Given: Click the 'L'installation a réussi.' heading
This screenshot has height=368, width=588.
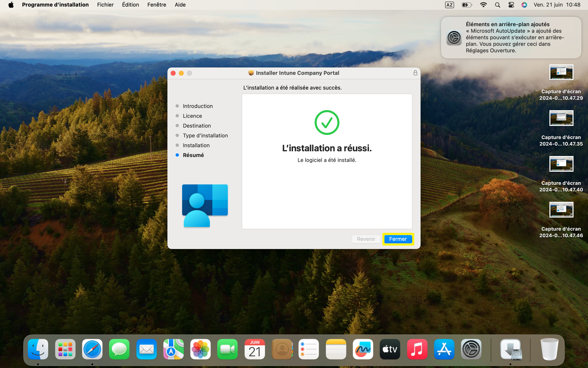Looking at the screenshot, I should pyautogui.click(x=327, y=148).
